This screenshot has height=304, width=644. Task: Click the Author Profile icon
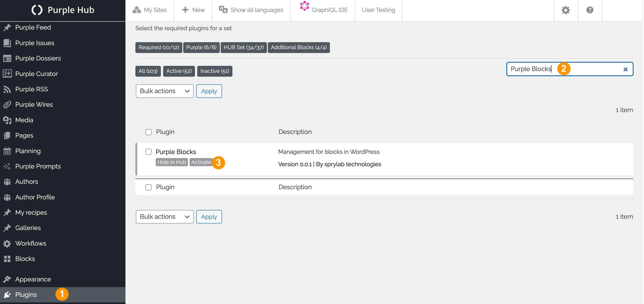(7, 197)
